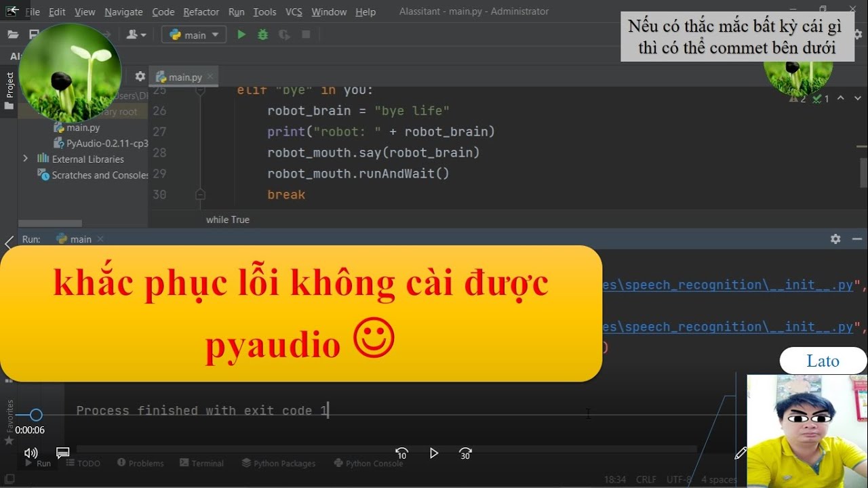Open the Project side tool window tab

(9, 91)
